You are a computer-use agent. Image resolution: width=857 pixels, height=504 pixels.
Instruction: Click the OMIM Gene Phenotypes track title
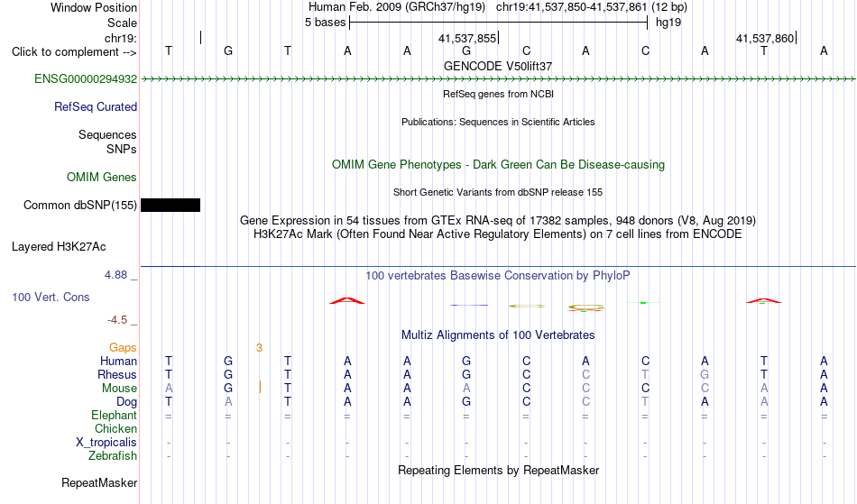[498, 165]
